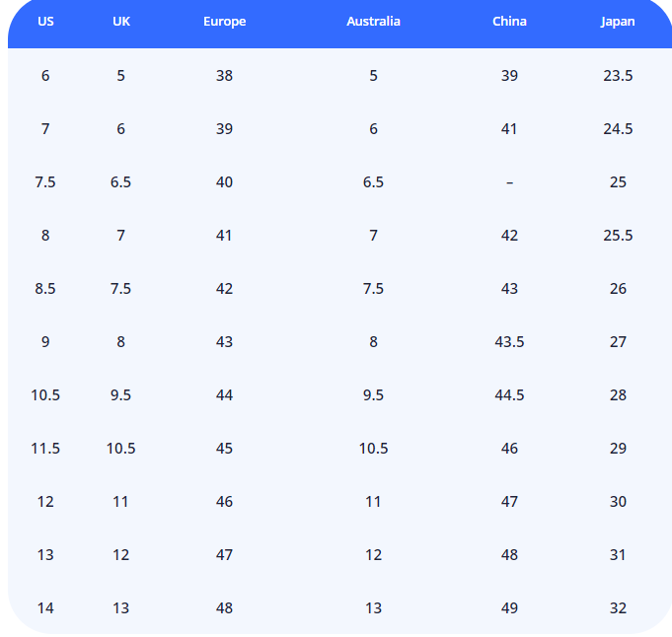Click Japan size 24.5 cell
672x637 pixels.
(618, 129)
